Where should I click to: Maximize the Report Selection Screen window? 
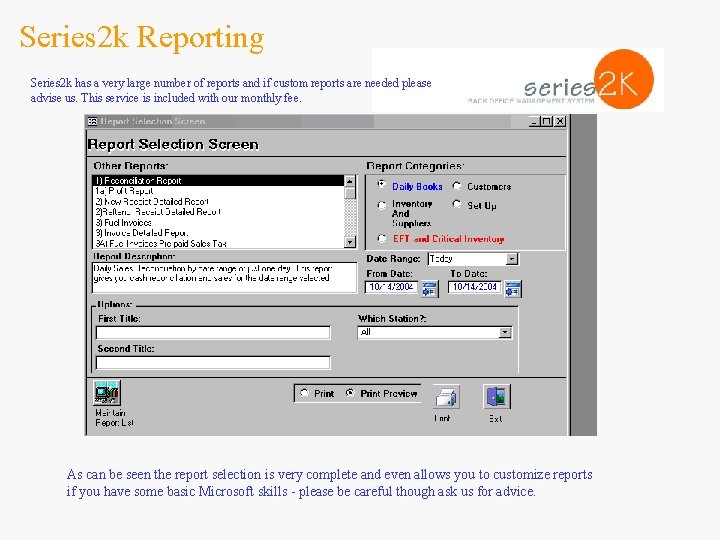[546, 121]
